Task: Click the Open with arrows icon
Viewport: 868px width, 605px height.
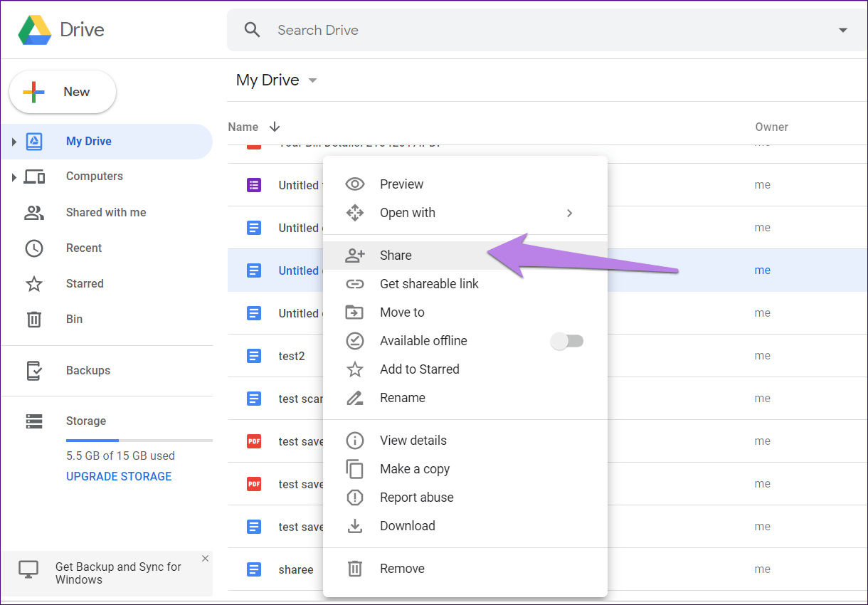Action: pyautogui.click(x=354, y=213)
